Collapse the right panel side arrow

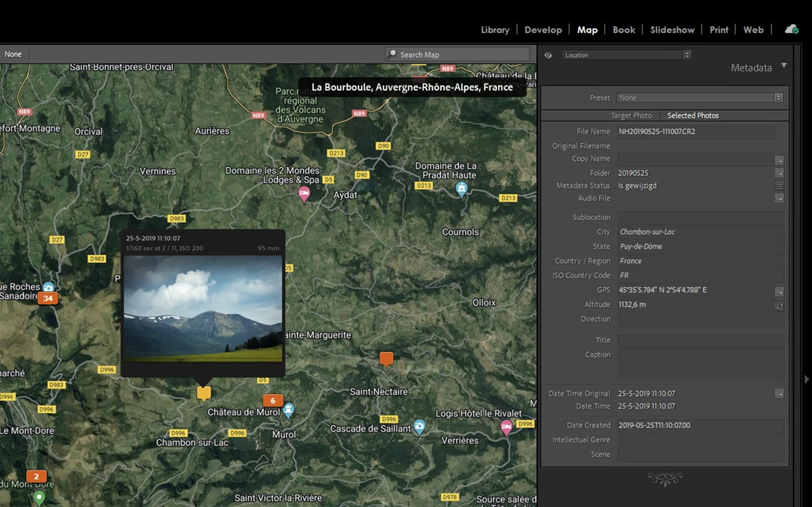tap(806, 380)
